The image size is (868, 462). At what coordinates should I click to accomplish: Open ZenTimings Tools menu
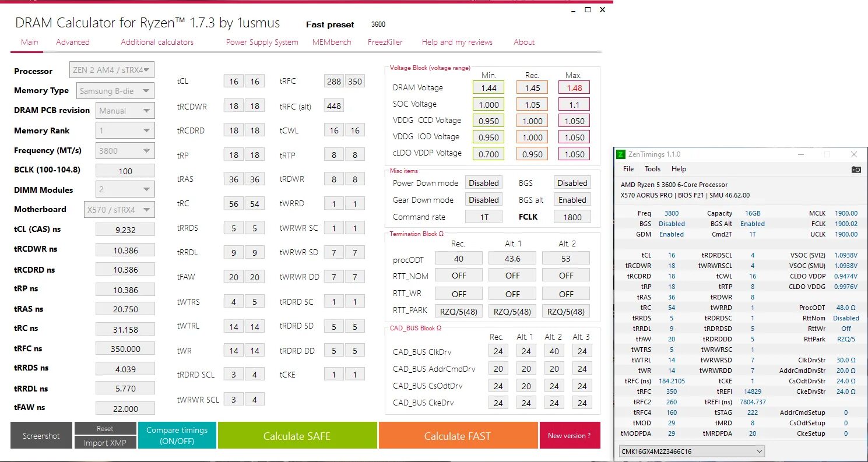click(x=652, y=169)
